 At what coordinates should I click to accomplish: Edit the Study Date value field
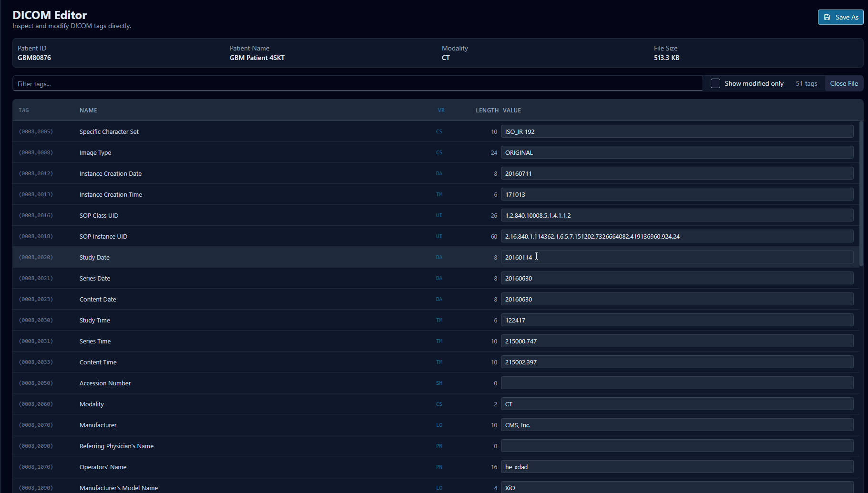coord(677,257)
